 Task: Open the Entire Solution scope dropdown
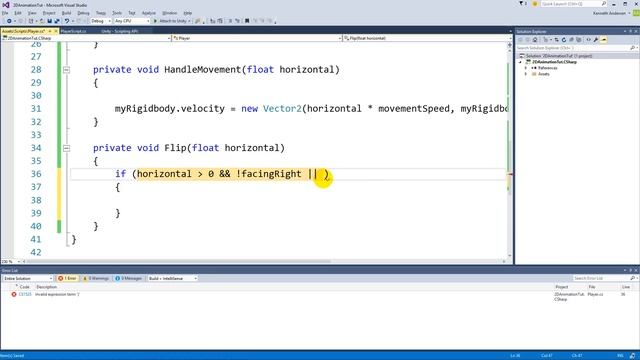(x=28, y=278)
